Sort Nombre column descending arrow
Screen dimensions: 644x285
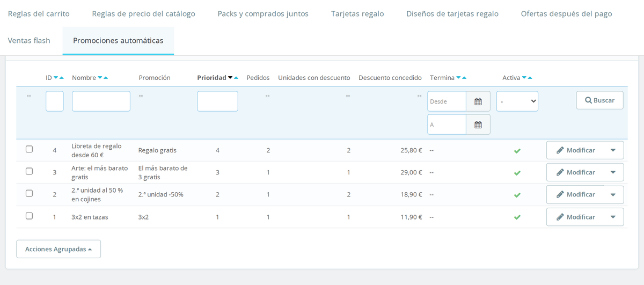(100, 78)
